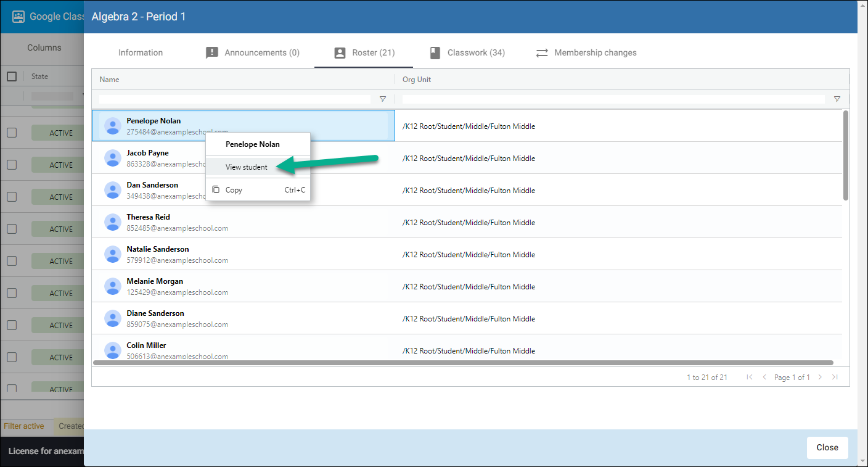
Task: Select the Theresa Reid roster row name
Action: [149, 217]
